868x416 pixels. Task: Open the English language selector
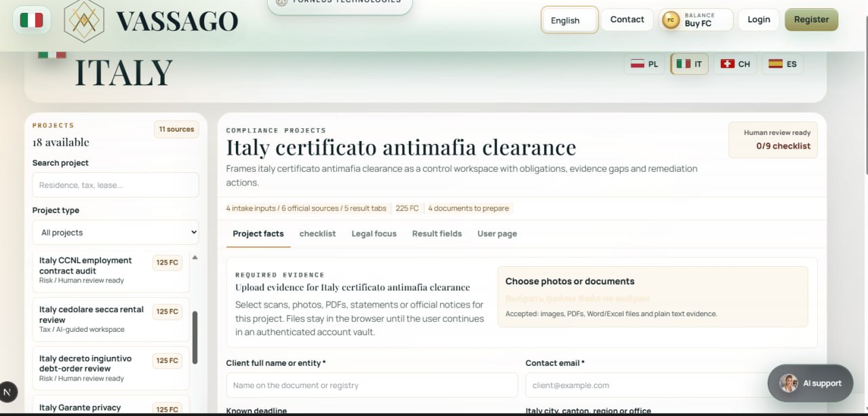tap(570, 20)
